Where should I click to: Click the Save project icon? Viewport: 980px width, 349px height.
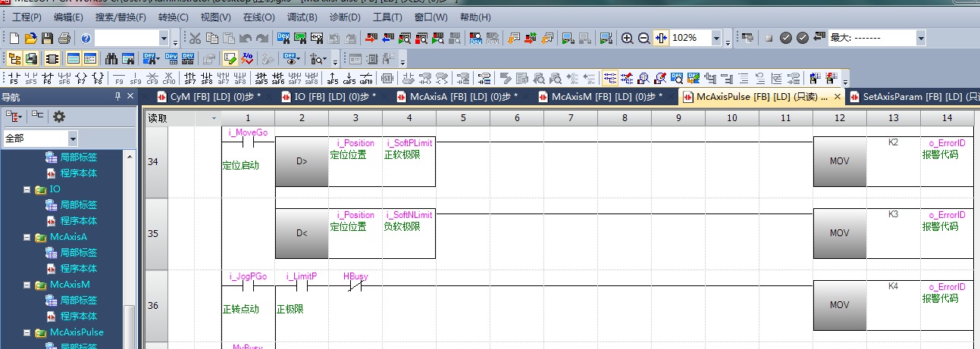coord(47,38)
